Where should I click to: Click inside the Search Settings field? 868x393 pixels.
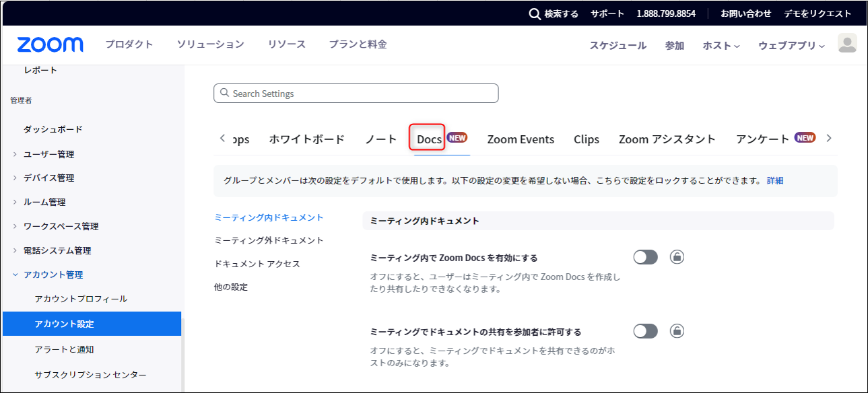(356, 93)
